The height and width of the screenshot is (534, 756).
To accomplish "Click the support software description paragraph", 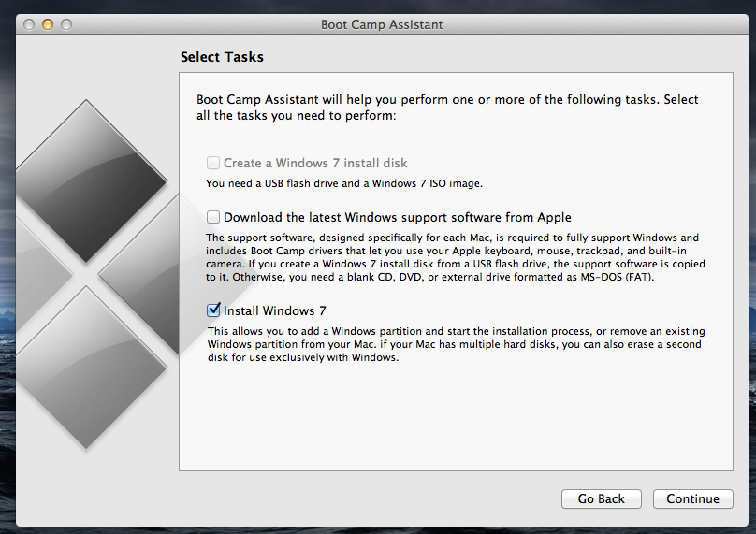I will tap(456, 257).
